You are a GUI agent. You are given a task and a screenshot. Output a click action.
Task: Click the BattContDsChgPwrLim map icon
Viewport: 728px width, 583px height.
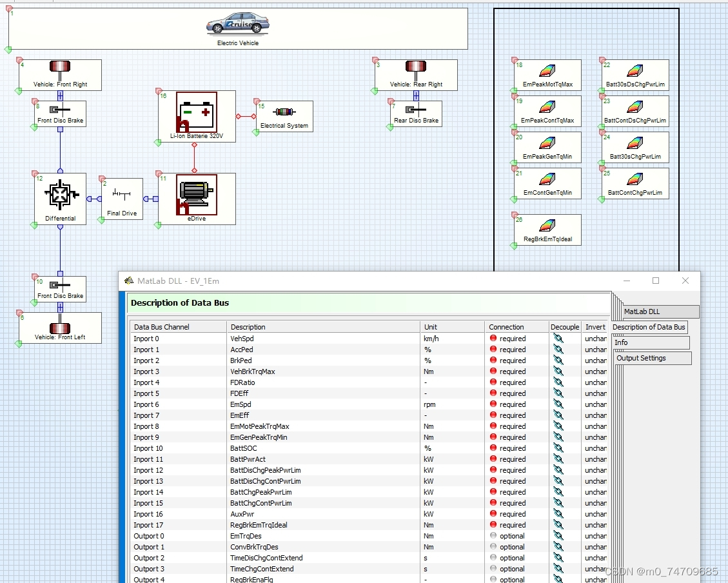[x=635, y=107]
